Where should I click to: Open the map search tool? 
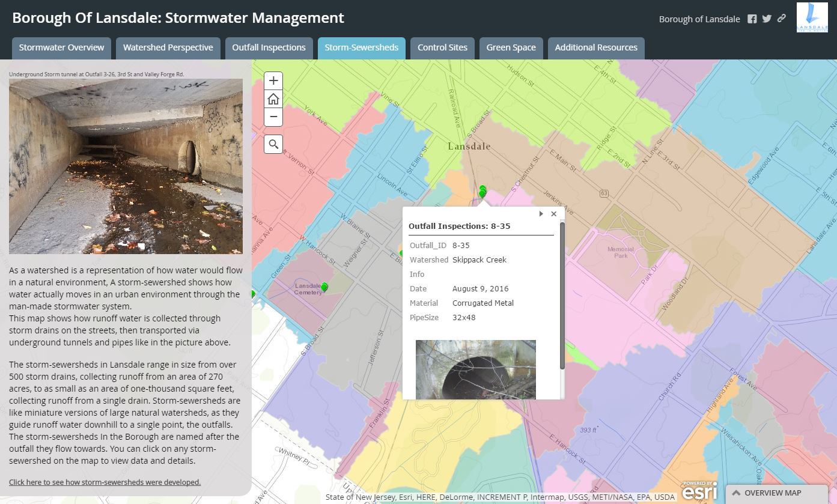273,144
